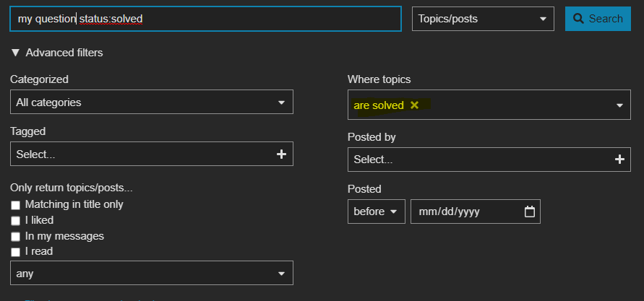This screenshot has height=301, width=644.
Task: Open the 'Where topics' dropdown arrow
Action: click(x=619, y=105)
